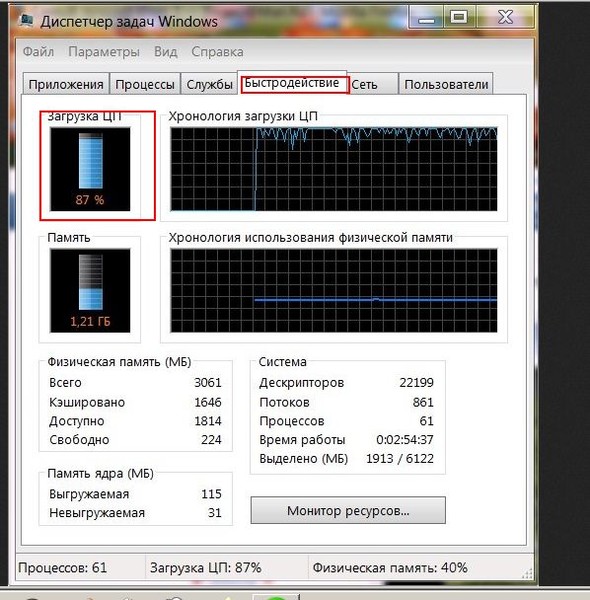Select the Быстродействие tab
The image size is (590, 600).
click(x=292, y=83)
